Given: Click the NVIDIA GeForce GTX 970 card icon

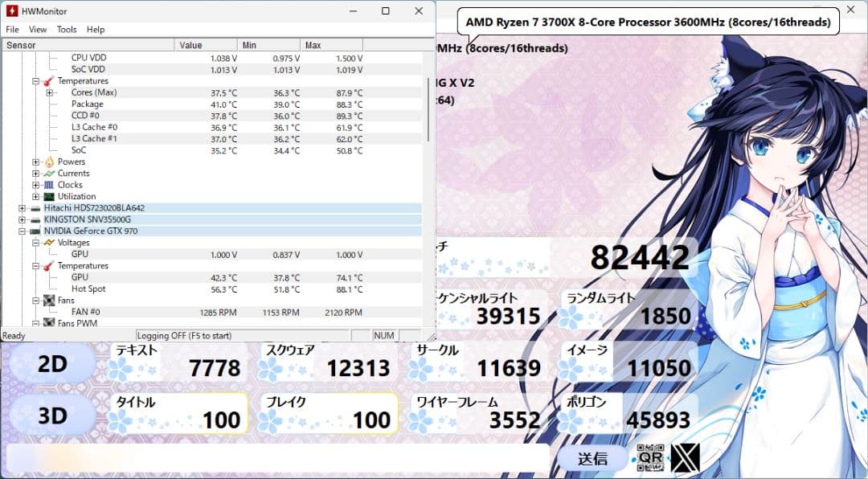Looking at the screenshot, I should tap(35, 231).
